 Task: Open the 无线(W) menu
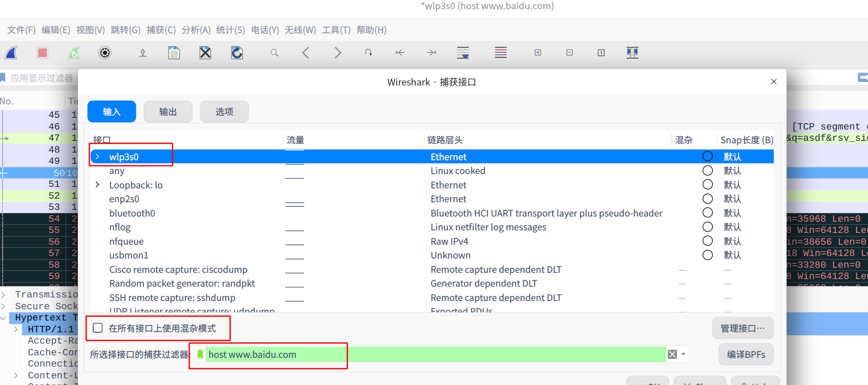[301, 30]
